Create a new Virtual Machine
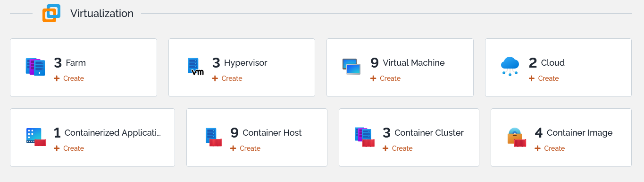Viewport: 644px width, 182px height. point(385,78)
